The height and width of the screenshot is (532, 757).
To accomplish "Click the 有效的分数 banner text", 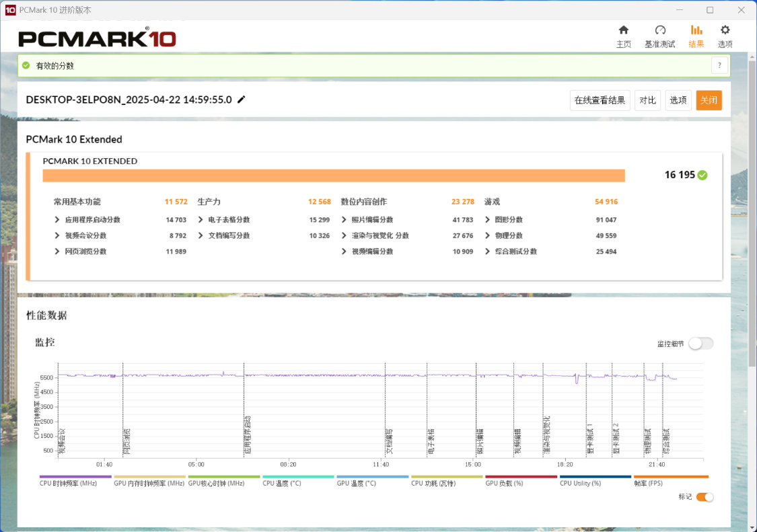I will pyautogui.click(x=55, y=66).
